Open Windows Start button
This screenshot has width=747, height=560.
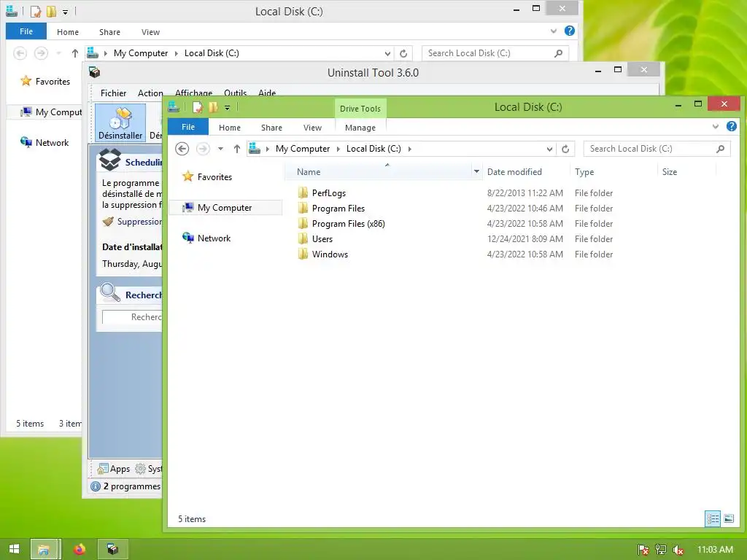tap(14, 549)
